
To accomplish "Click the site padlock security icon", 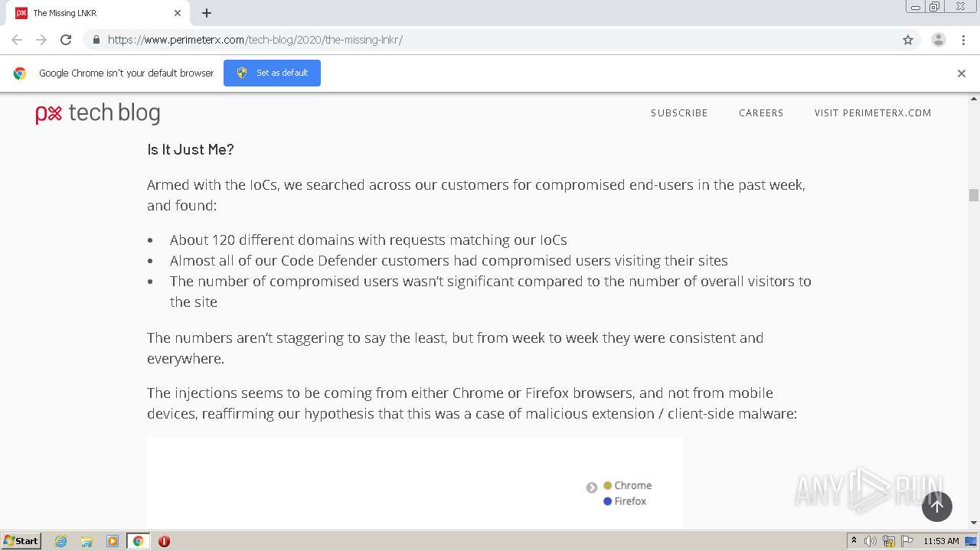I will (96, 40).
